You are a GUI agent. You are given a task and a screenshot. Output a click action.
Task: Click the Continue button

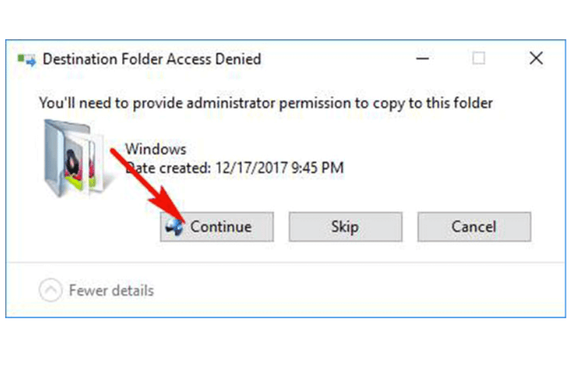click(x=216, y=227)
